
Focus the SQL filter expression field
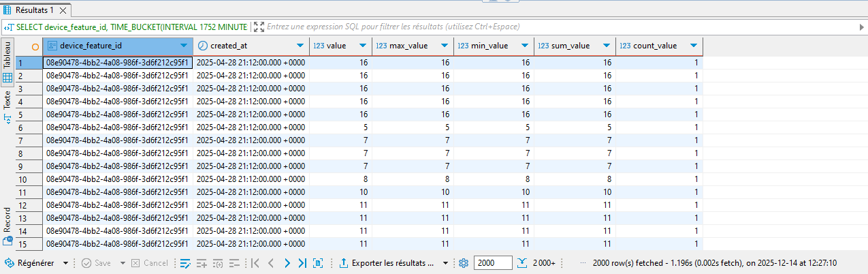click(558, 27)
